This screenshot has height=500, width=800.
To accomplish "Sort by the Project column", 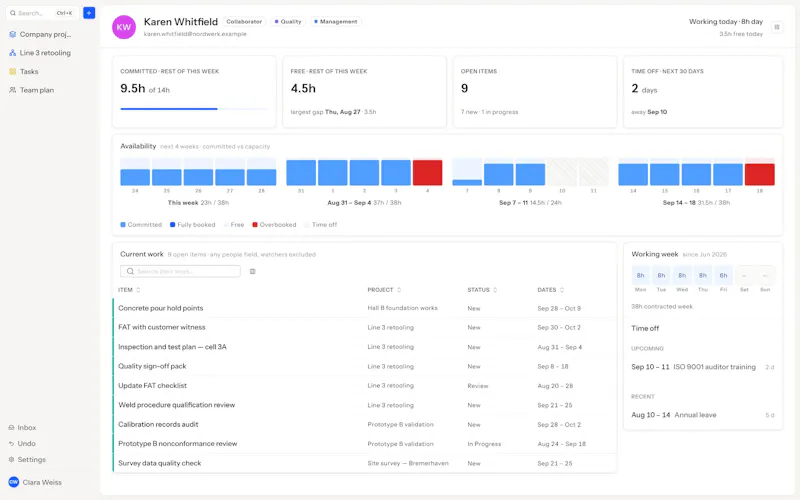I will pos(384,290).
